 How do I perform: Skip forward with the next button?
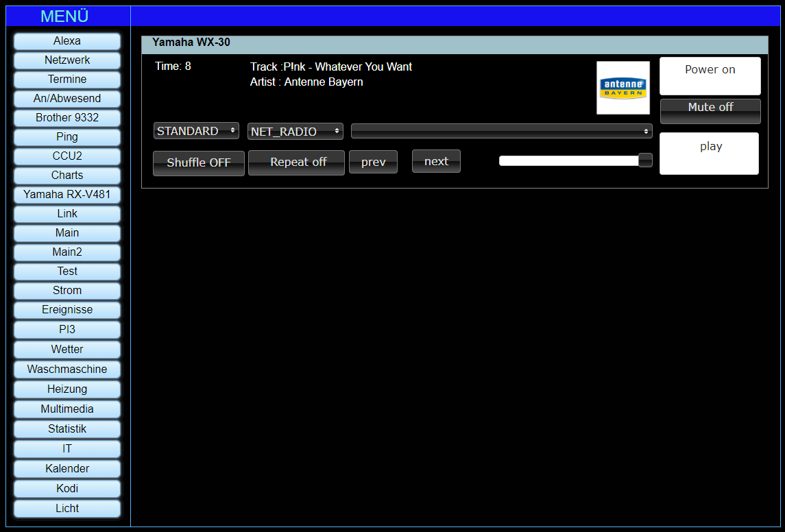click(x=436, y=161)
